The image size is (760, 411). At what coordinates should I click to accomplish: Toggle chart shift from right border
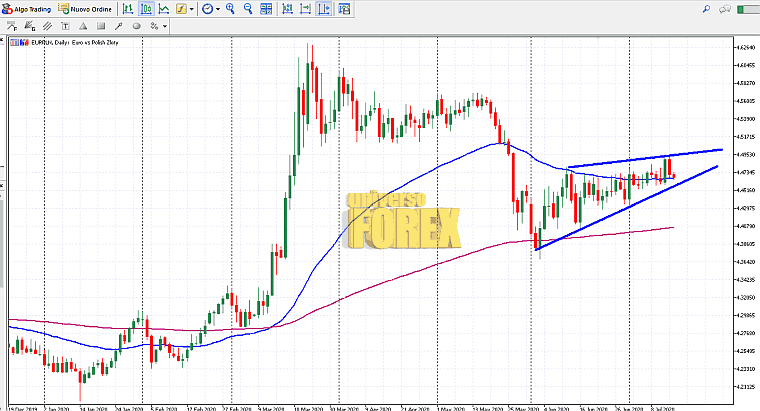tap(306, 8)
